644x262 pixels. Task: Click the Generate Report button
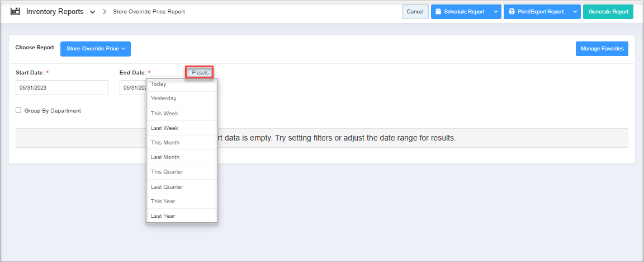tap(608, 12)
